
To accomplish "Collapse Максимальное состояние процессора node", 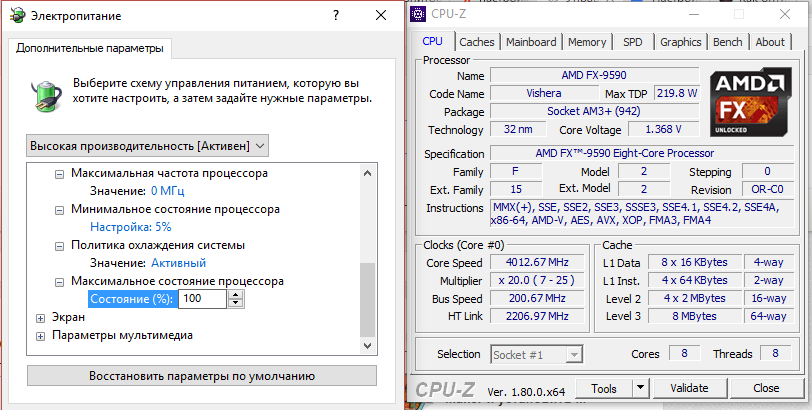I will 59,282.
